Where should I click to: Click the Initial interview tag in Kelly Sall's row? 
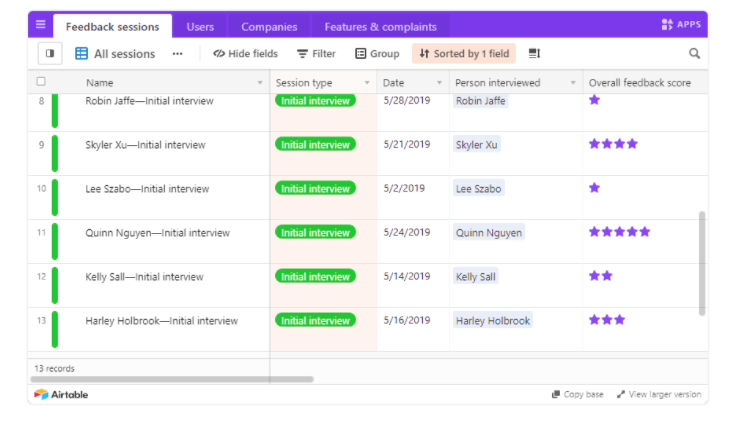315,277
